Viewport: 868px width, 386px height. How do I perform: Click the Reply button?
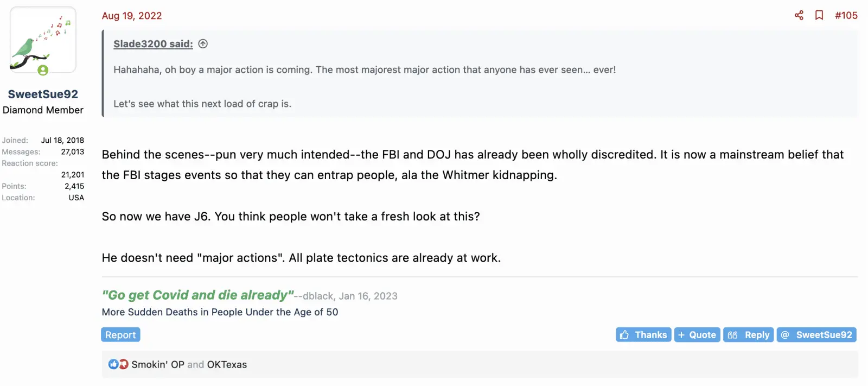pos(749,335)
